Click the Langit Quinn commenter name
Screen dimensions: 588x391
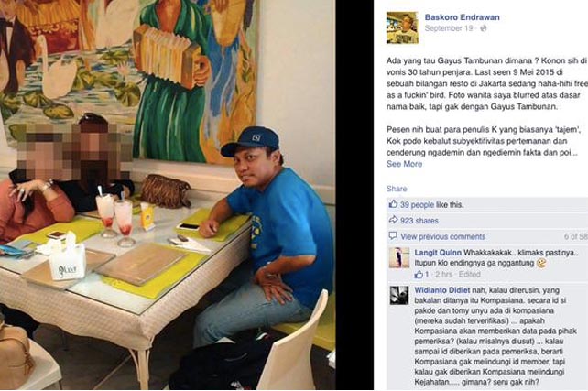tap(438, 253)
